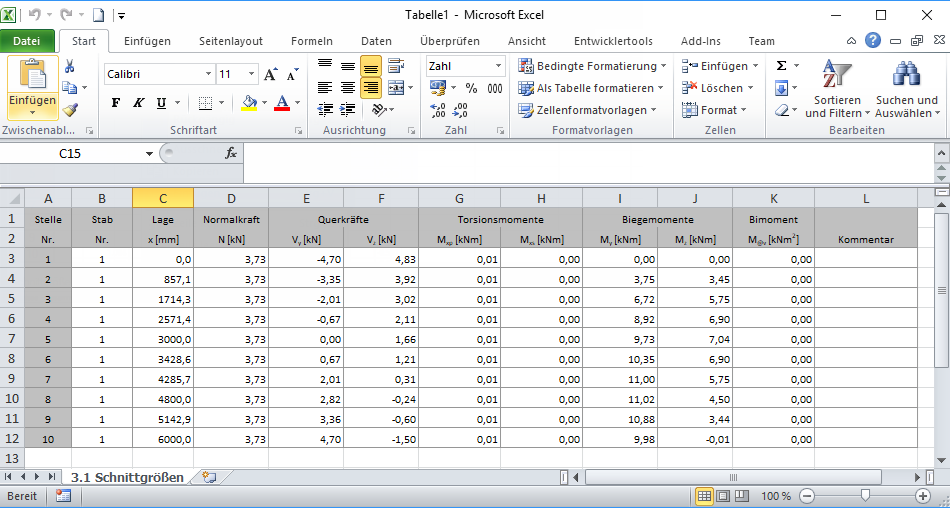
Task: Cut selection with the scissors icon
Action: [70, 66]
